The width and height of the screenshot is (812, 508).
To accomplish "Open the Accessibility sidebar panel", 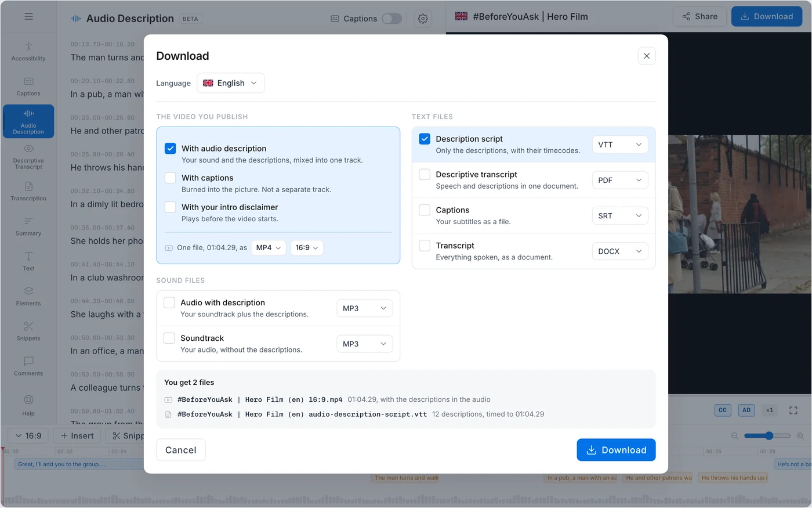I will [28, 52].
